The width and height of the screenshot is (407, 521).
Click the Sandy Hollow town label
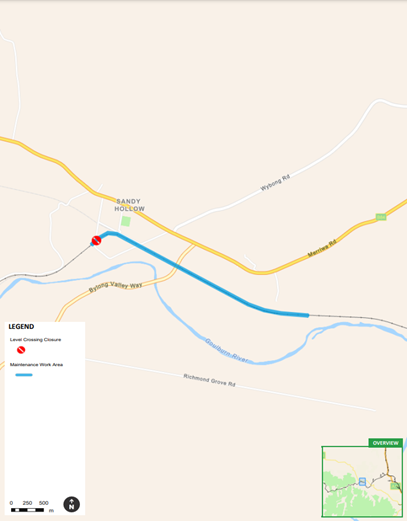(130, 205)
